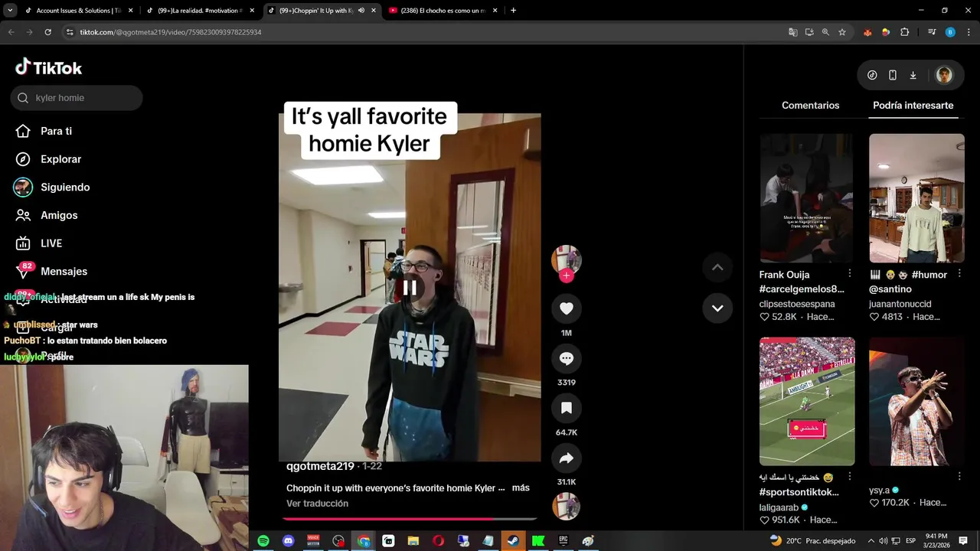Show hidden system tray icons
This screenshot has width=980, height=551.
(871, 541)
